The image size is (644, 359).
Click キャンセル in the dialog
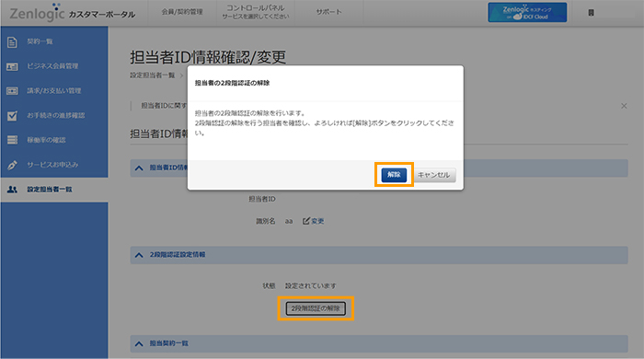[433, 175]
